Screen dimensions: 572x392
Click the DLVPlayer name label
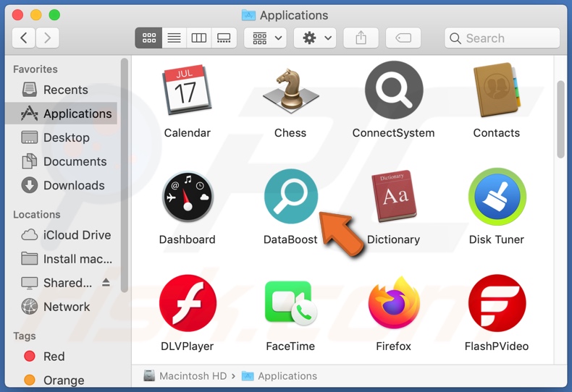coord(187,346)
